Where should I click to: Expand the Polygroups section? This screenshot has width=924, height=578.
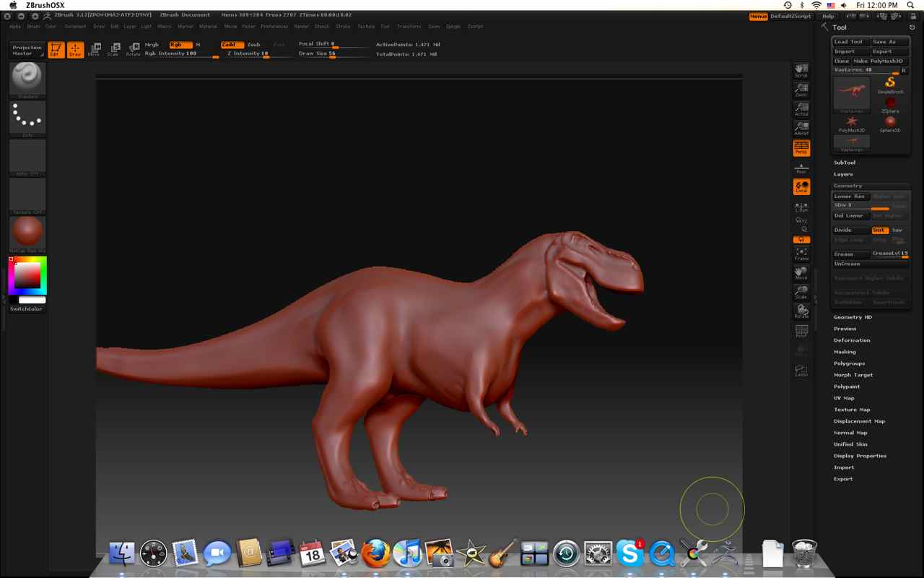pos(849,363)
